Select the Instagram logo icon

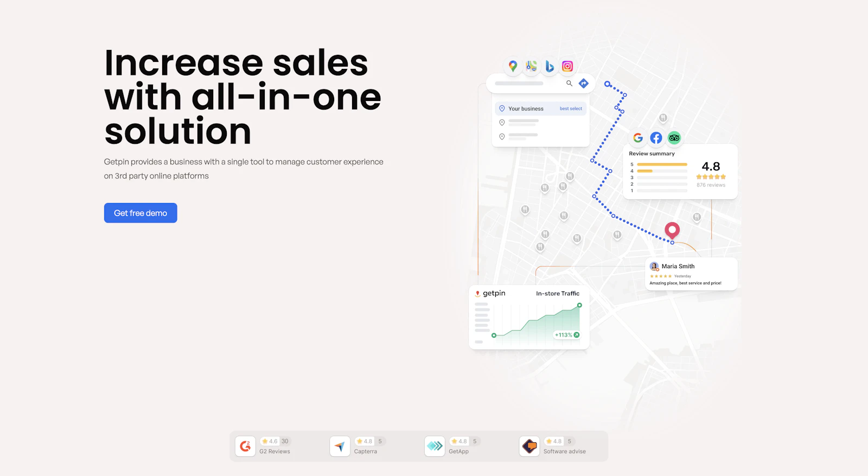click(x=567, y=66)
